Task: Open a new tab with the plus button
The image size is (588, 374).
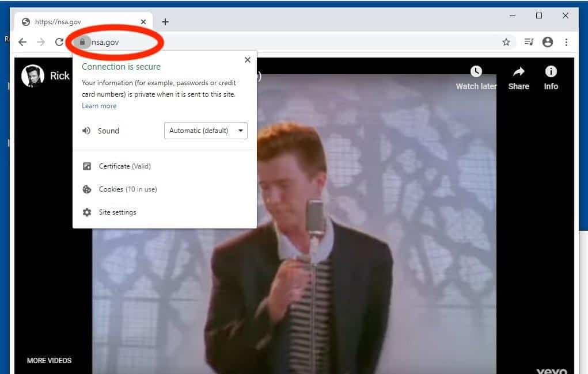Action: tap(165, 22)
